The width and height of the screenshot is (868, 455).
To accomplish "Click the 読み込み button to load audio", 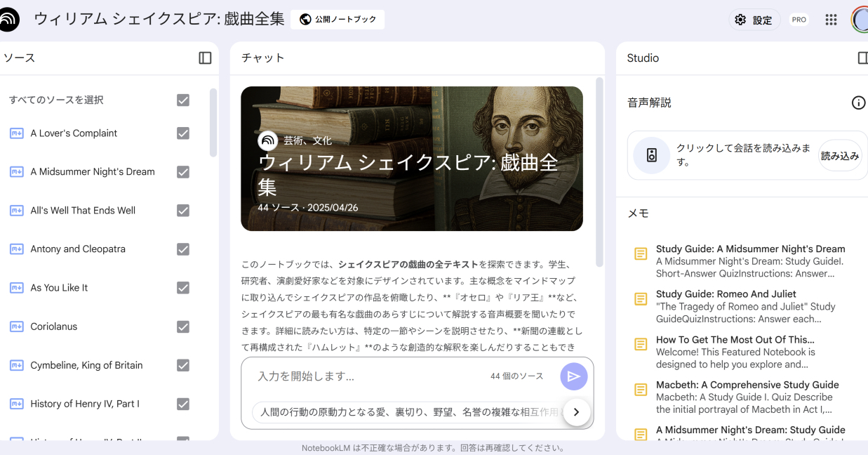I will tap(839, 155).
